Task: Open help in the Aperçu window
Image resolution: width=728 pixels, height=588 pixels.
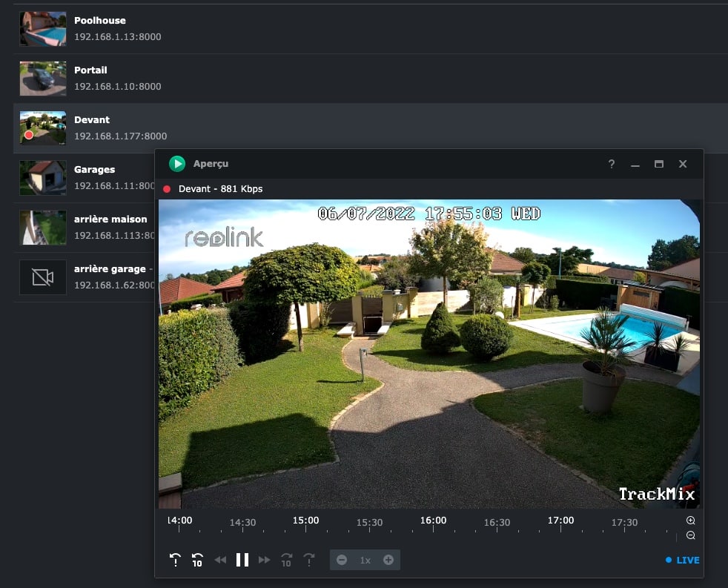Action: coord(612,164)
